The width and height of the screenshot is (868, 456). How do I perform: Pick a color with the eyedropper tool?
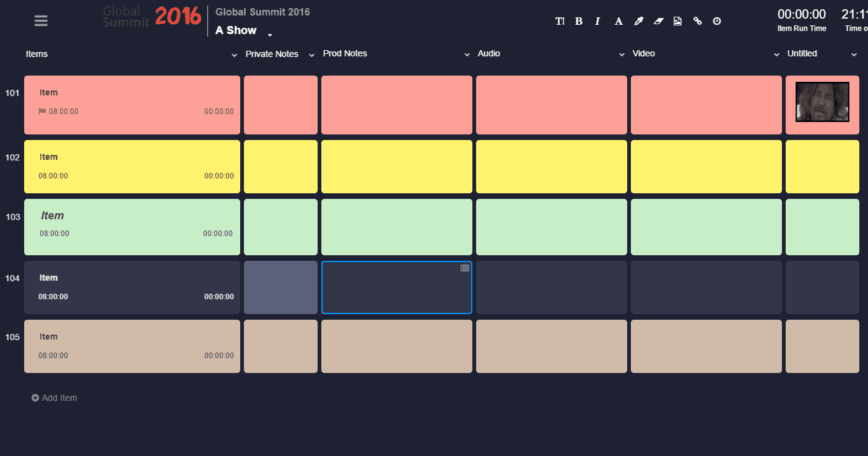638,20
